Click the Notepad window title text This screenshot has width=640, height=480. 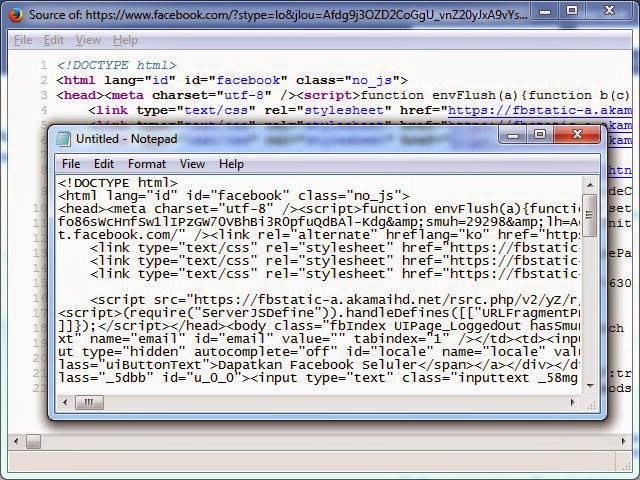[127, 139]
